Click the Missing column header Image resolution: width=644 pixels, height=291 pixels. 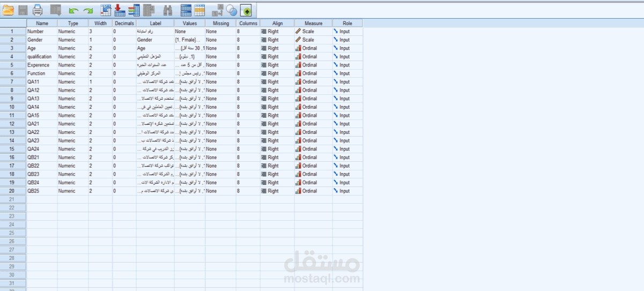click(220, 23)
